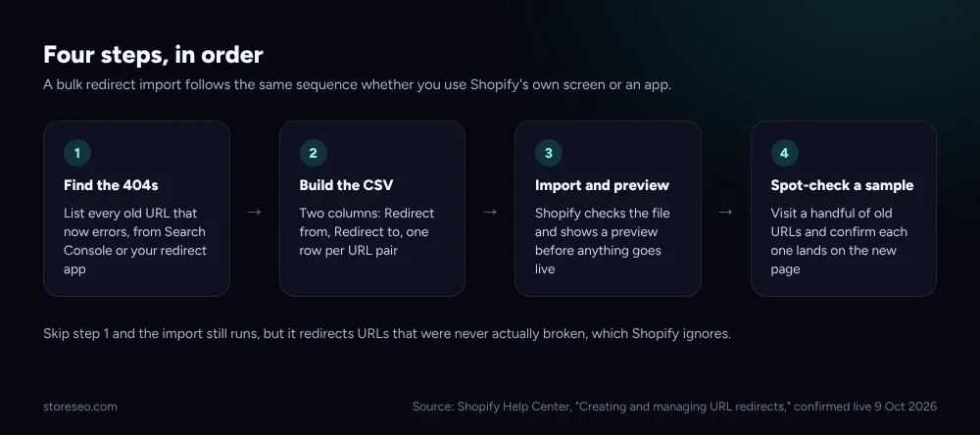Select the 'Build the CSV' heading
The width and height of the screenshot is (980, 435).
[x=346, y=185]
